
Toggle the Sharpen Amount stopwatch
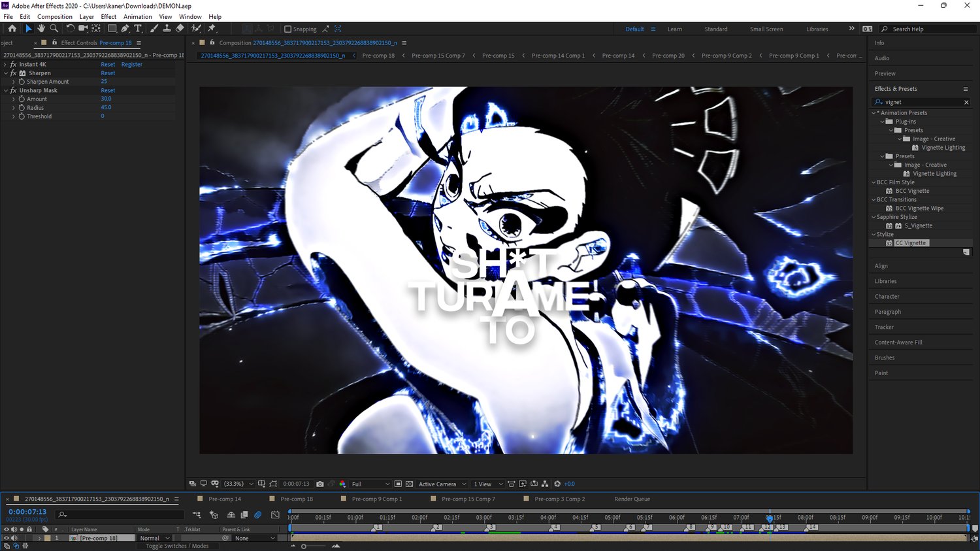coord(22,82)
